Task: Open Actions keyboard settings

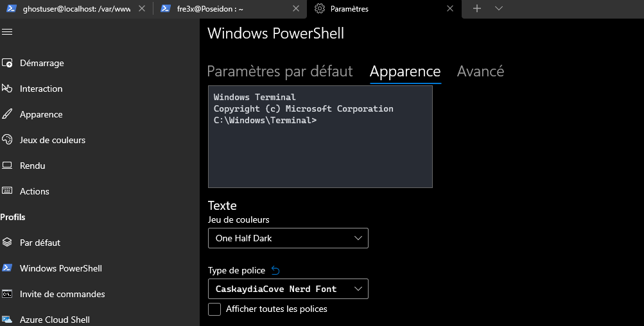Action: (34, 191)
